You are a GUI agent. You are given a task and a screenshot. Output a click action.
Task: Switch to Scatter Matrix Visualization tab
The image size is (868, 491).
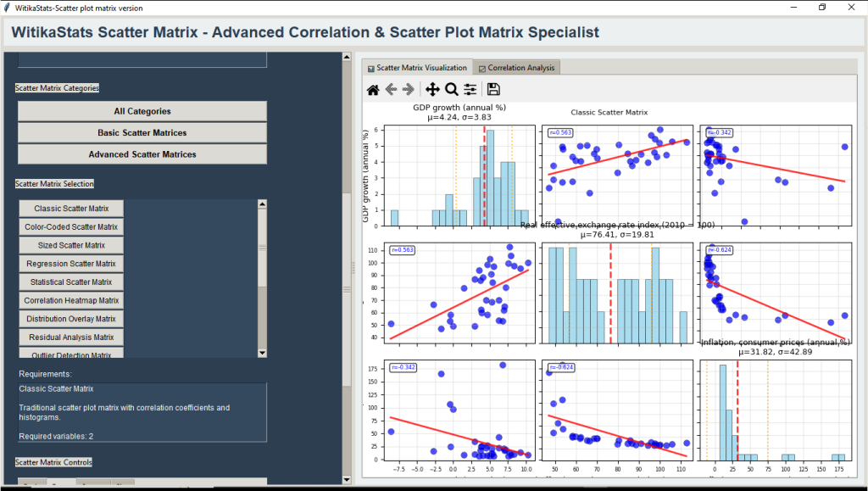(x=417, y=68)
